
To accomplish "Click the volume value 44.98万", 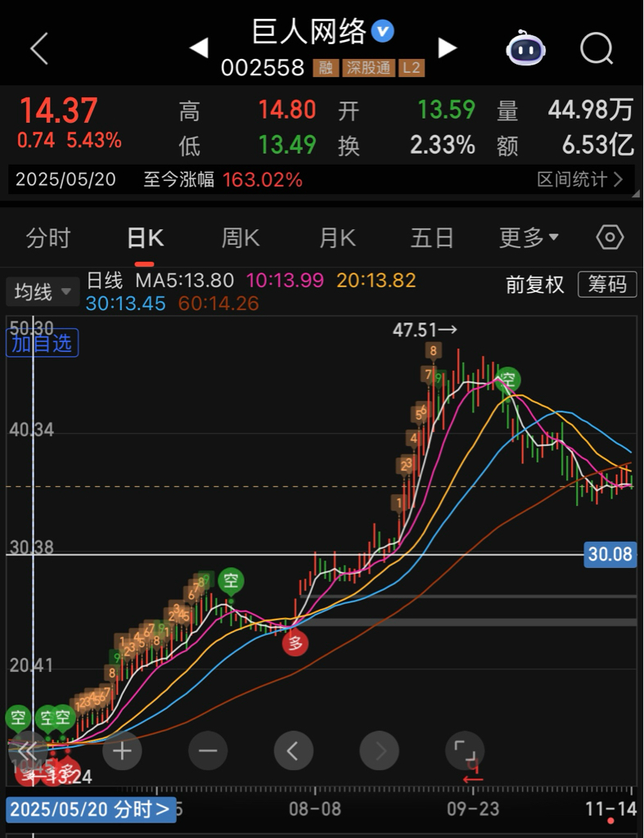I will point(591,110).
